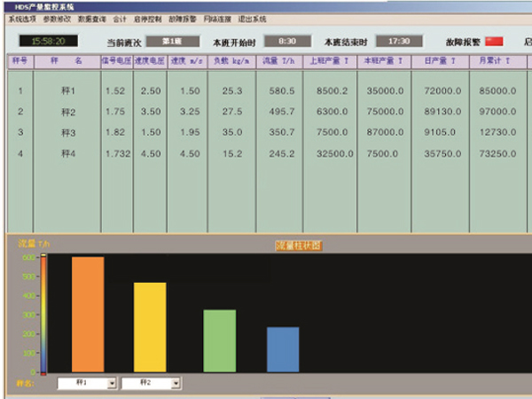This screenshot has width=532, height=399.
Task: Select the 网络连接 menu
Action: (x=216, y=18)
